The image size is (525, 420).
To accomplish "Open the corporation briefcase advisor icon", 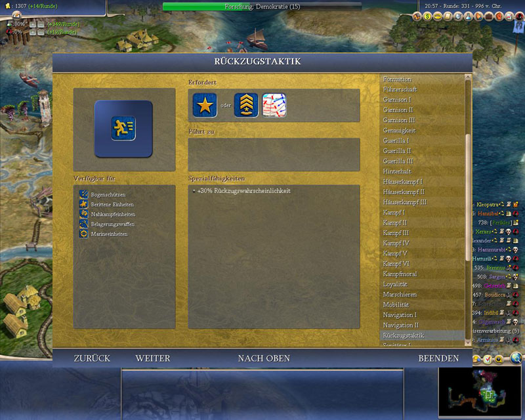I will [x=489, y=16].
